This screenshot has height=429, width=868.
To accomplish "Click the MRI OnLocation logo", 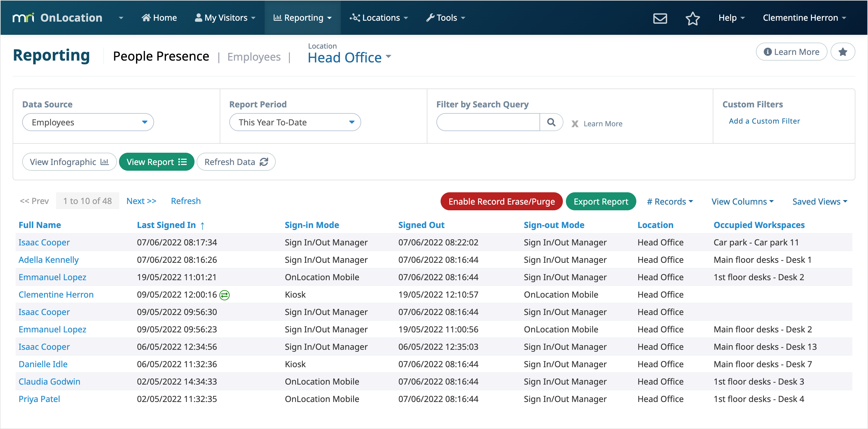I will click(x=57, y=17).
